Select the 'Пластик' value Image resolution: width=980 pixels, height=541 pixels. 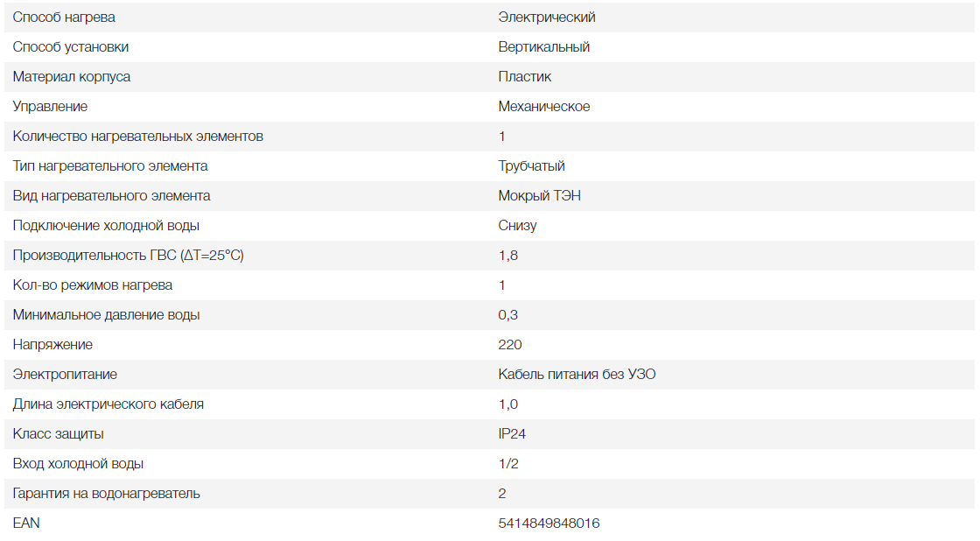(x=525, y=77)
